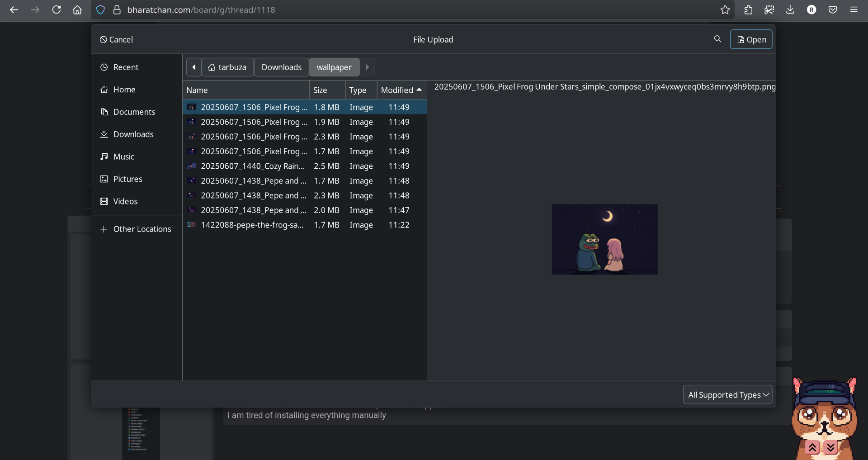
Task: Open Other Locations in the sidebar
Action: point(142,229)
